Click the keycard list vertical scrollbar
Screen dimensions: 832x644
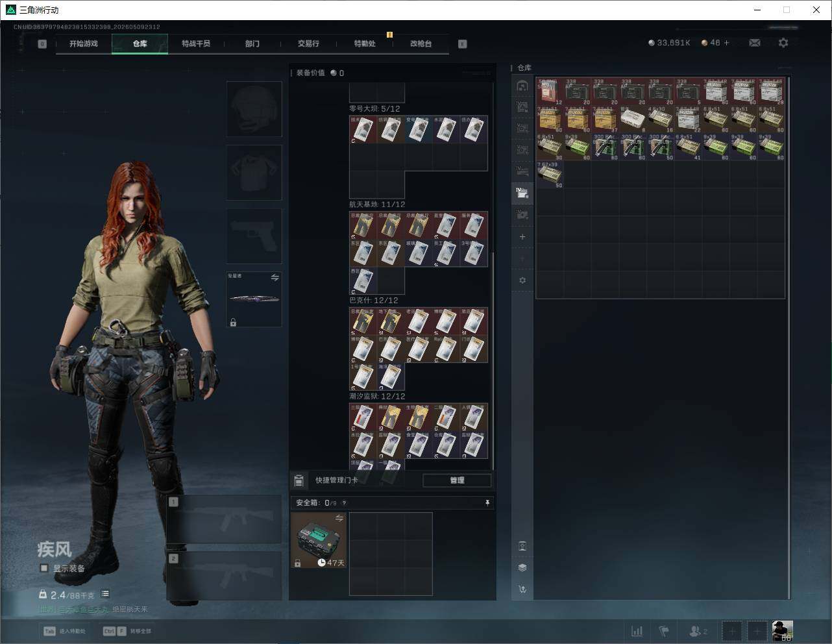click(x=493, y=360)
